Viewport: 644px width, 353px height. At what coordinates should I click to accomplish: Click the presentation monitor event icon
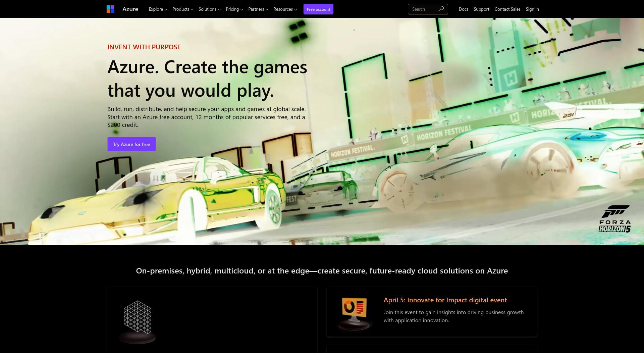(x=355, y=313)
